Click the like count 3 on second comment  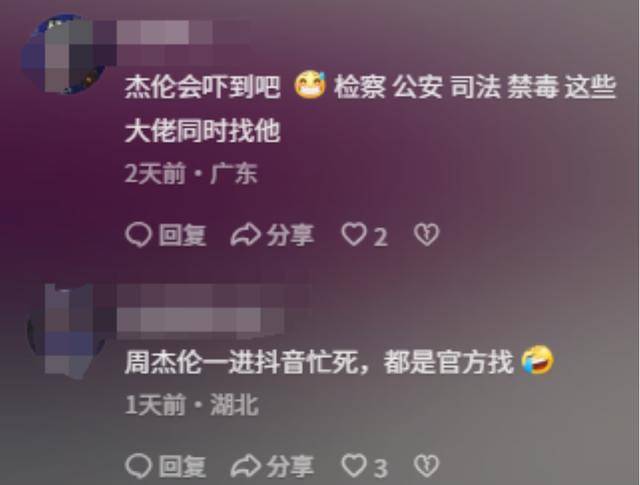(380, 468)
